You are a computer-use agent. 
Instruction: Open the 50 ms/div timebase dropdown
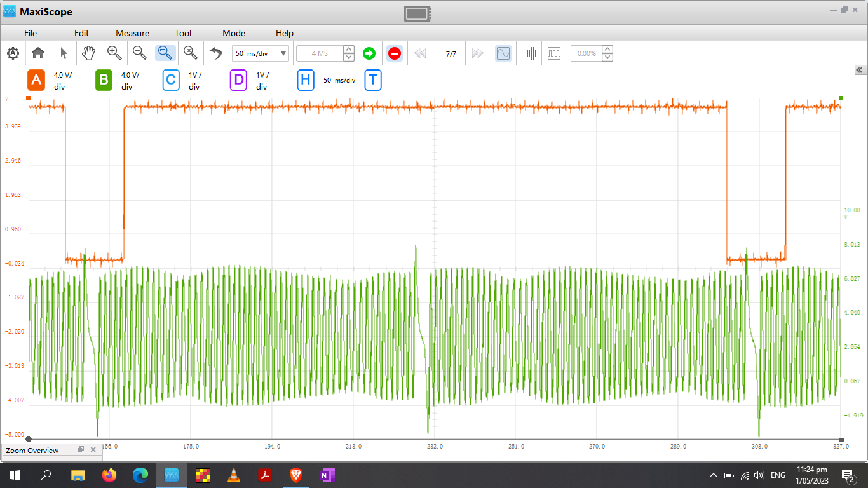pyautogui.click(x=261, y=53)
